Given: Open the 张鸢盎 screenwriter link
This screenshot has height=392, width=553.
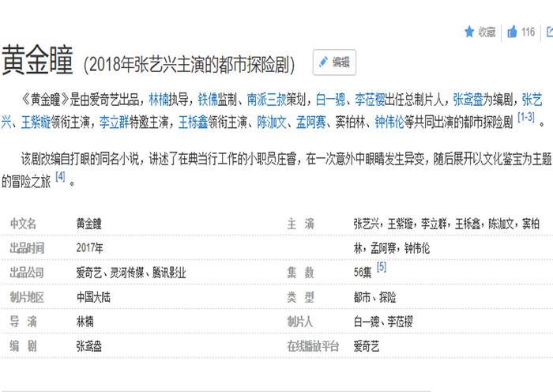Looking at the screenshot, I should point(468,100).
